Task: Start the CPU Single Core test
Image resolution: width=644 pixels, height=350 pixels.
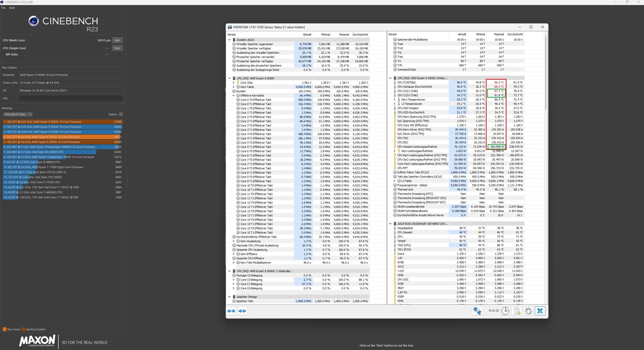Action: click(117, 48)
